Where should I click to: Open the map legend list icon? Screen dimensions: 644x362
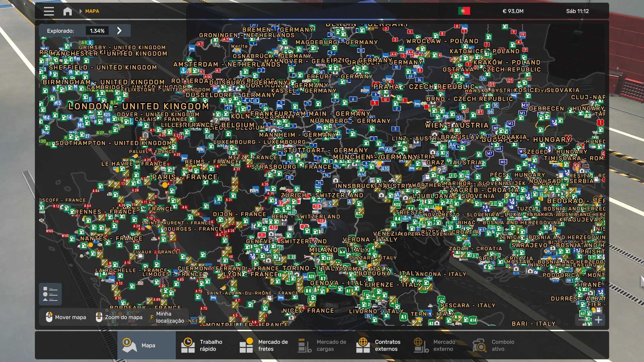click(50, 294)
